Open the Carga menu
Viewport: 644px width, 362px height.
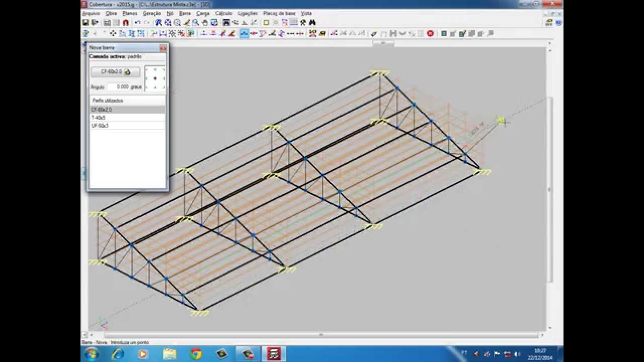click(x=203, y=14)
